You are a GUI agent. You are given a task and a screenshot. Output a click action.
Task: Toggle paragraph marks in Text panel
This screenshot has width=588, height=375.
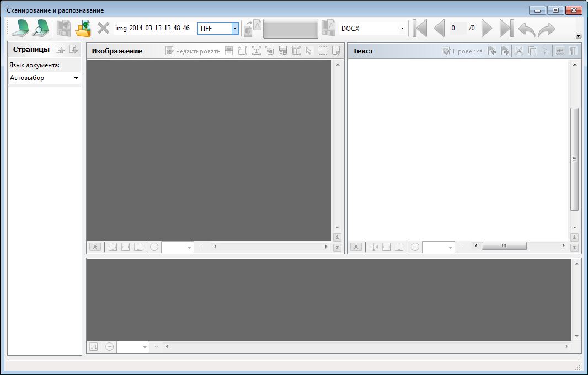pyautogui.click(x=574, y=51)
